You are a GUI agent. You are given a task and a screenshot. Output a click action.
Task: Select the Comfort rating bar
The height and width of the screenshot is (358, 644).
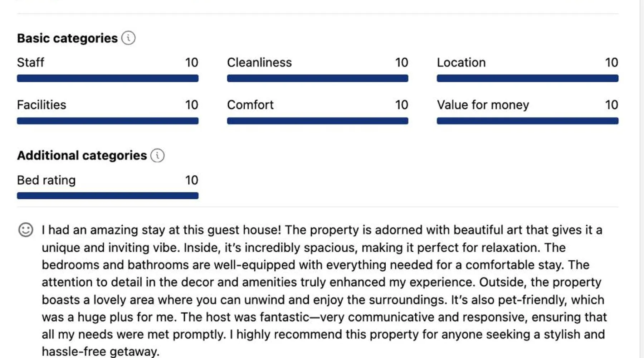click(x=317, y=121)
